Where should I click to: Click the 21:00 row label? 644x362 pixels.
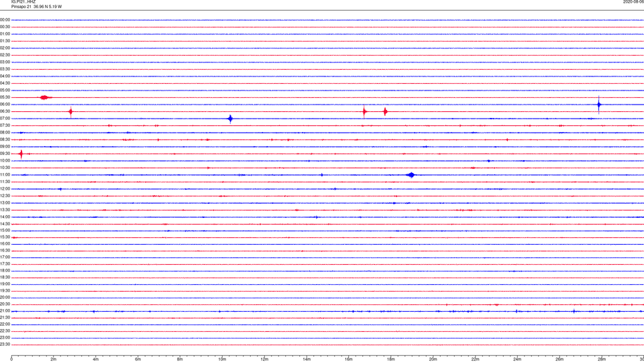click(5, 311)
